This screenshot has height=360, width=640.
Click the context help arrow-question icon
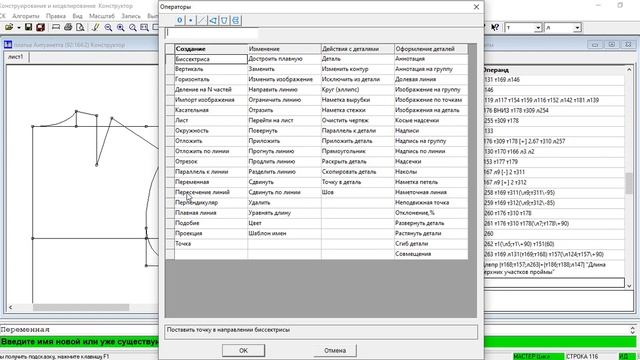[494, 27]
